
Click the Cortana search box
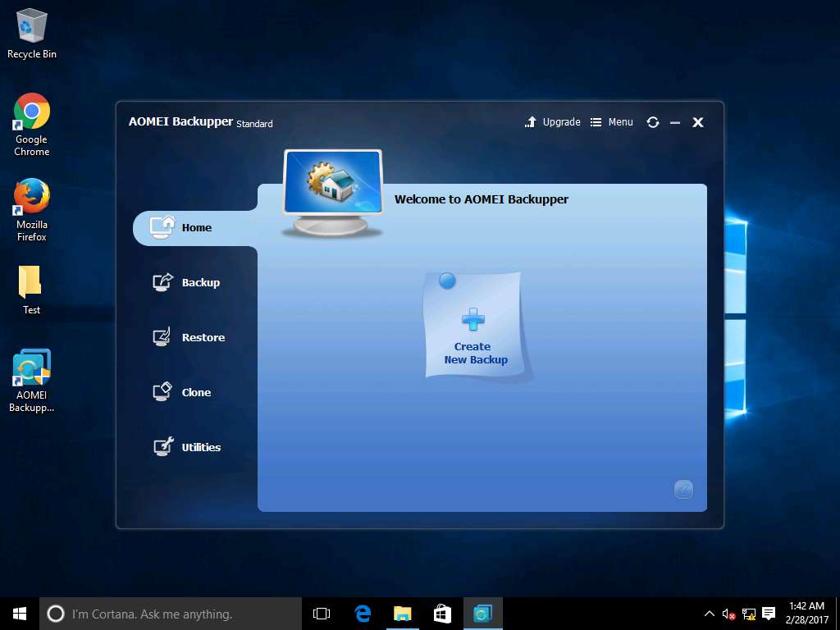point(171,614)
